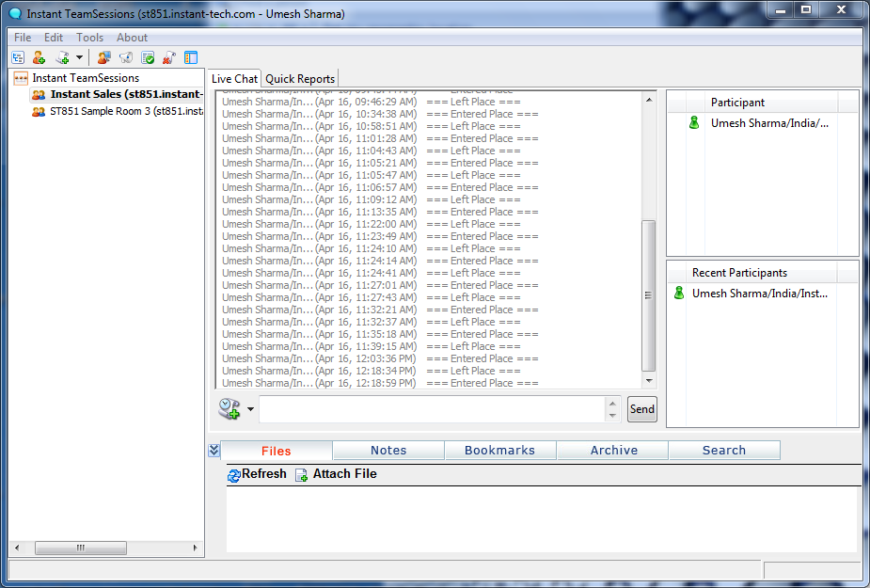Viewport: 870px width, 588px height.
Task: Click the chat log scroll up arrow
Action: tap(649, 100)
